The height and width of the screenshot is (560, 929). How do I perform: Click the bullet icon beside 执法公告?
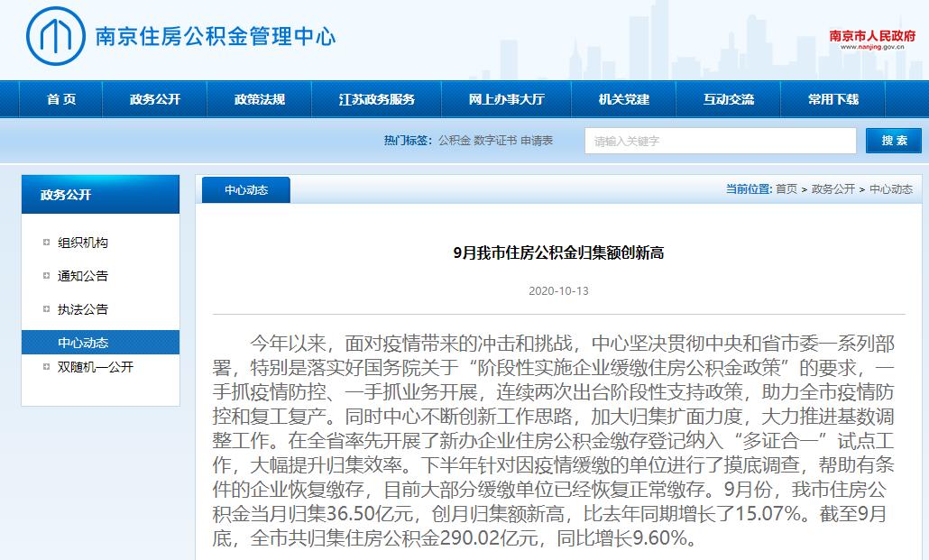[47, 309]
